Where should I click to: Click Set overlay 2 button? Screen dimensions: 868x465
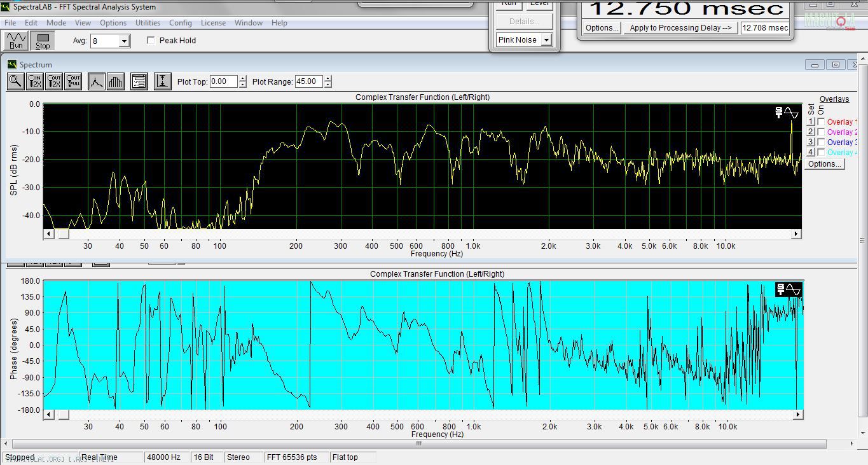(x=811, y=132)
